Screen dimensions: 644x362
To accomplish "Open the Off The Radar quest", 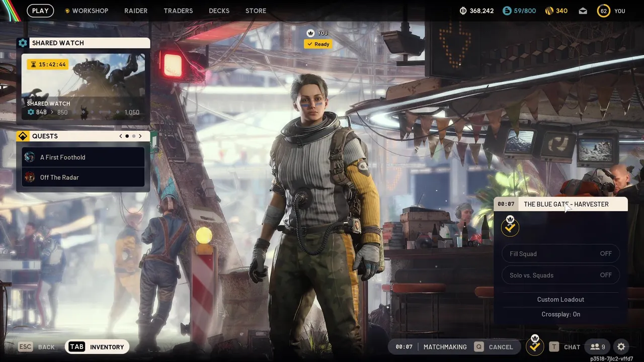I will (x=83, y=177).
